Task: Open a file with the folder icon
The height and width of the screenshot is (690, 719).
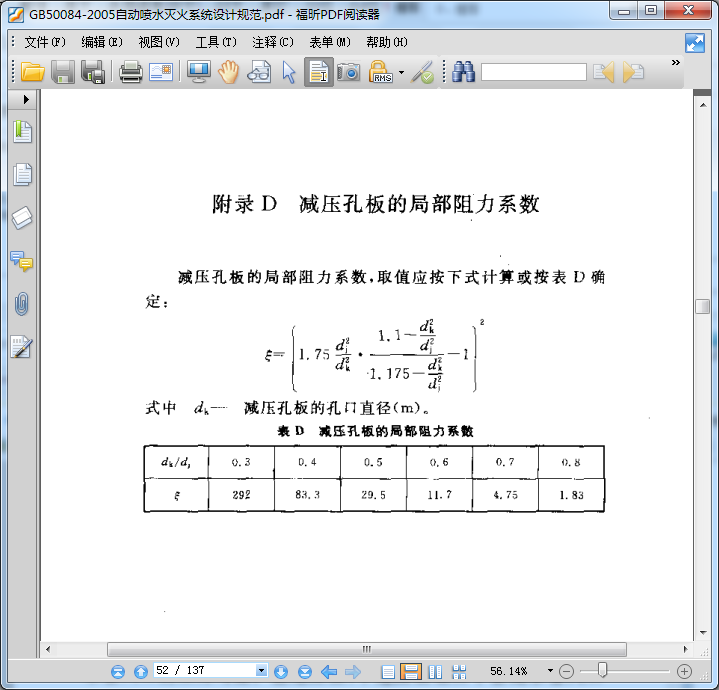Action: pyautogui.click(x=33, y=72)
